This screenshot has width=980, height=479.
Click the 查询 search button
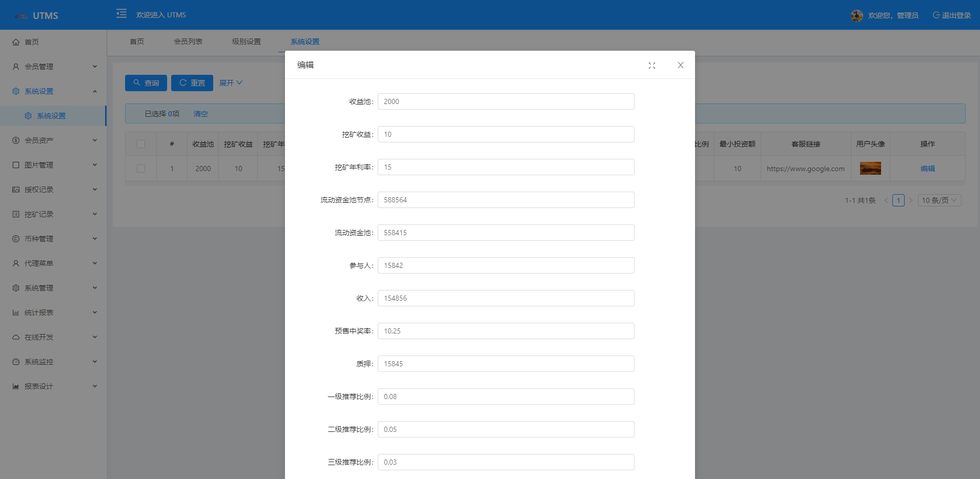click(146, 83)
